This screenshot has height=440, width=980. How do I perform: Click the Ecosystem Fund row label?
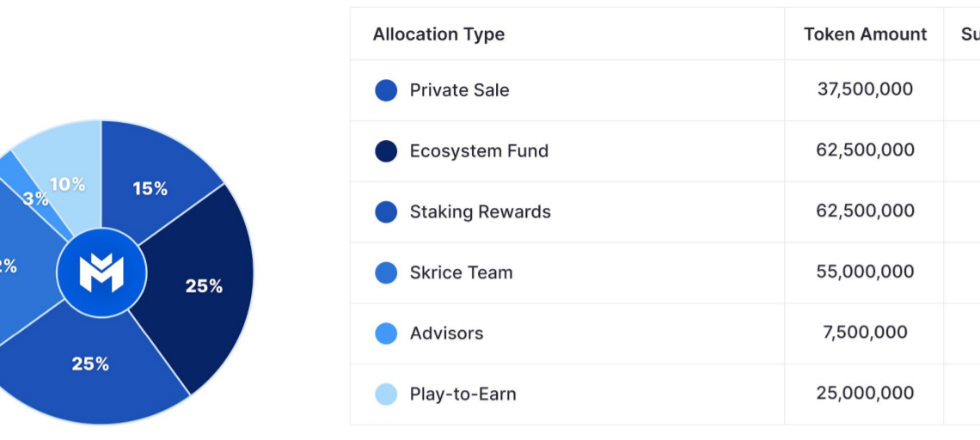(x=479, y=150)
